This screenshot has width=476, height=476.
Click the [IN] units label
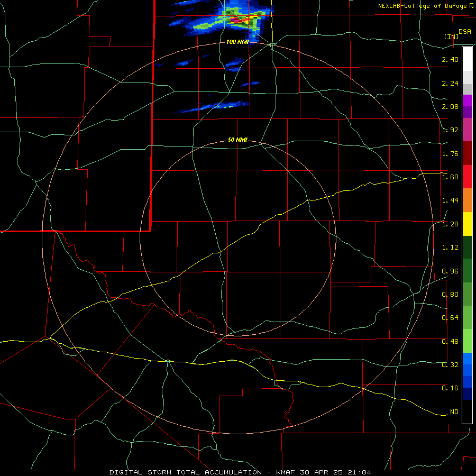click(x=452, y=36)
